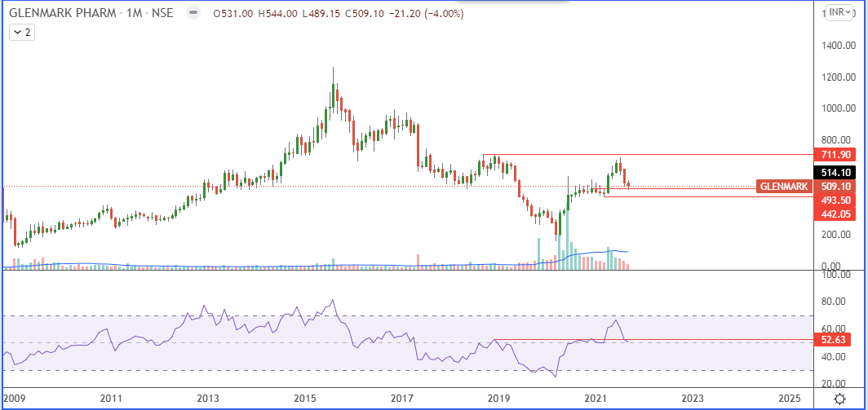Click the 2011 label on time axis
This screenshot has height=410, width=868.
coord(111,399)
